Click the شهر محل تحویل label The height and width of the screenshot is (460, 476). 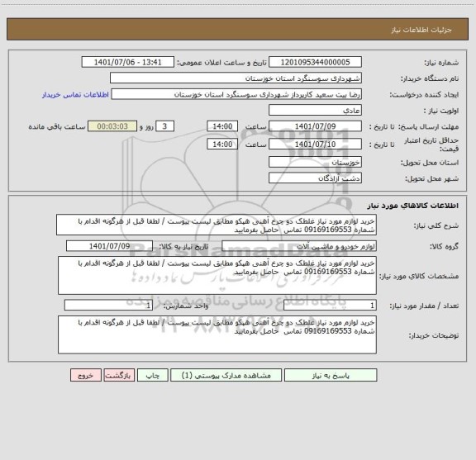coord(431,178)
